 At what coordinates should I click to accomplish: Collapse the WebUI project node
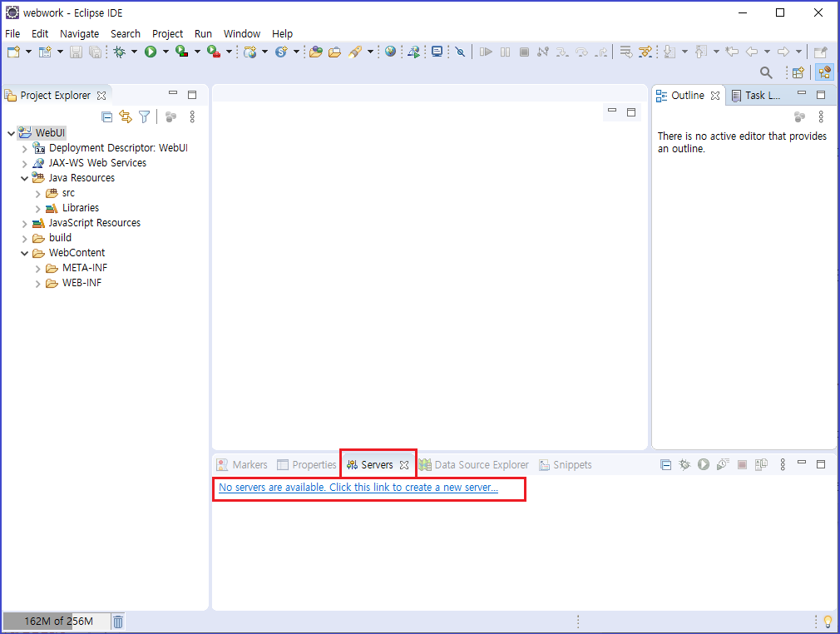click(12, 133)
